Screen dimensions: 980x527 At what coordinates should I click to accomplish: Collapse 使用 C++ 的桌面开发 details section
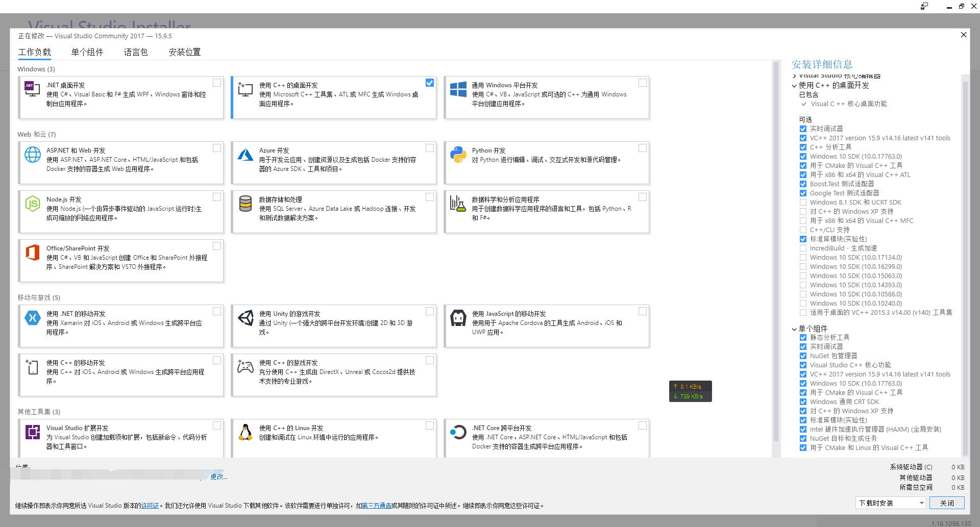pos(794,86)
